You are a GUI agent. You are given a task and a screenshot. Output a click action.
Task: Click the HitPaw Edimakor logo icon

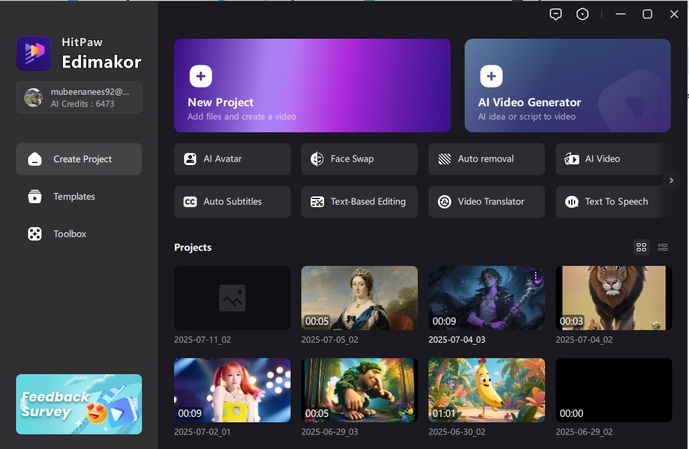(x=33, y=53)
